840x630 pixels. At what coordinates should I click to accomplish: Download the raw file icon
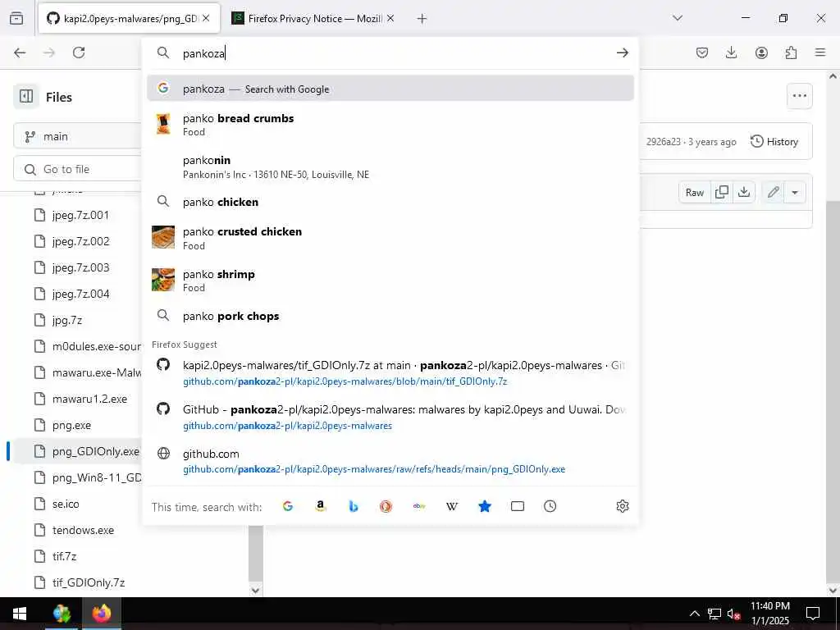743,192
